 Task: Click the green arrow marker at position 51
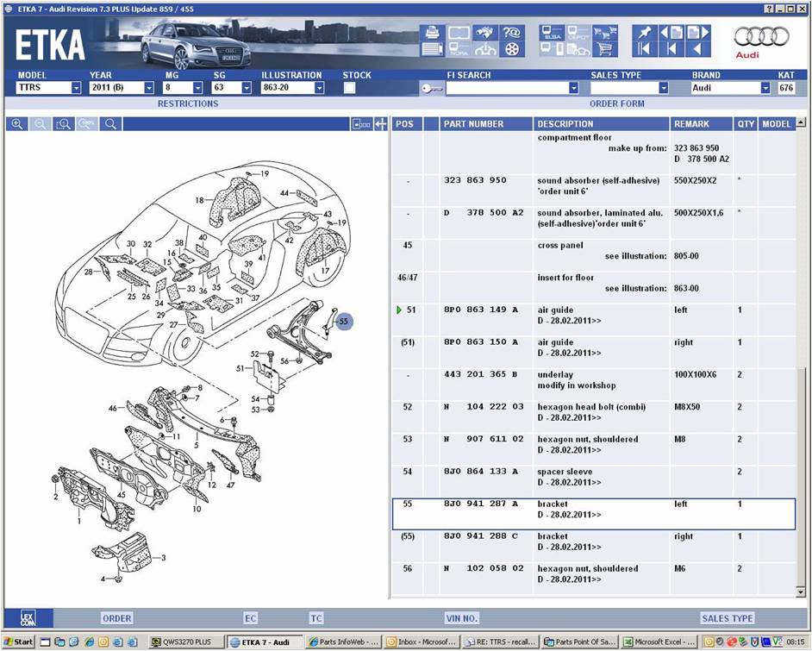[x=399, y=310]
